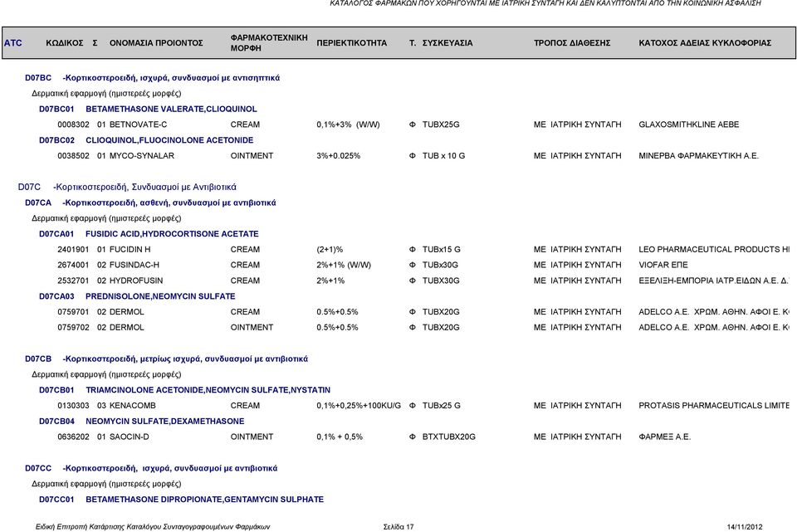Select holder LEO PHARMACEUTICAL PRODUCTS

click(714, 250)
